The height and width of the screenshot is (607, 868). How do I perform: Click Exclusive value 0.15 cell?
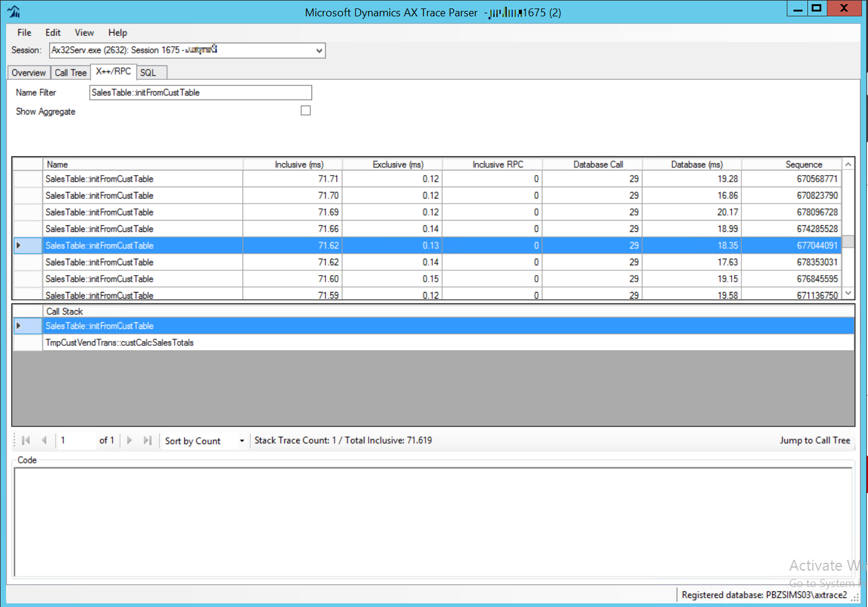pos(393,279)
